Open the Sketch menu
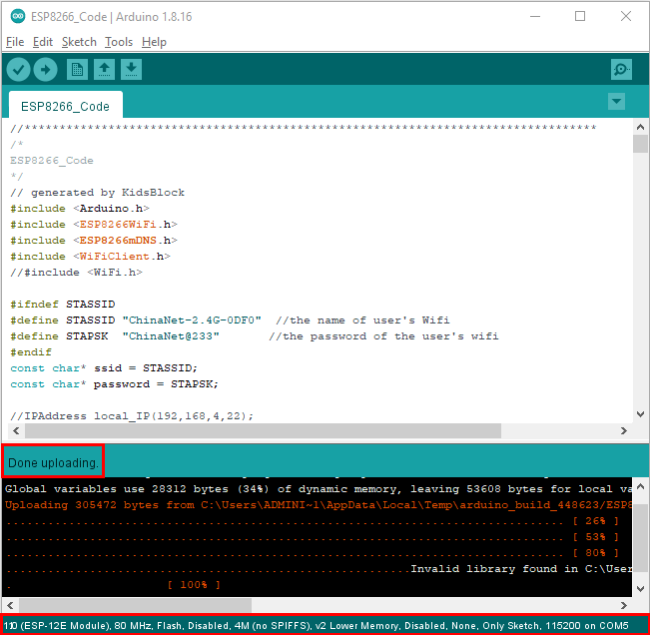The width and height of the screenshot is (650, 635). [x=79, y=42]
